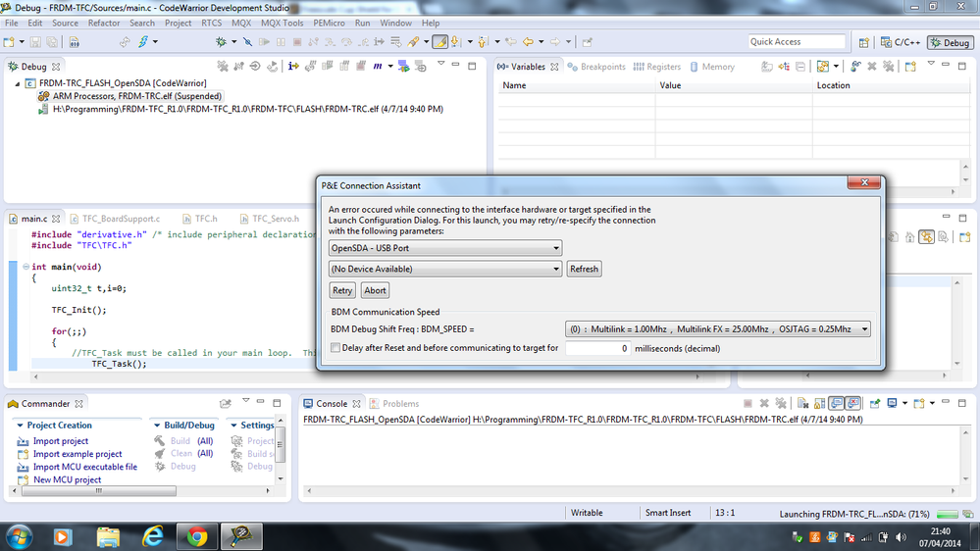980x551 pixels.
Task: Click the yellow Back arrow navigation icon
Action: [528, 42]
